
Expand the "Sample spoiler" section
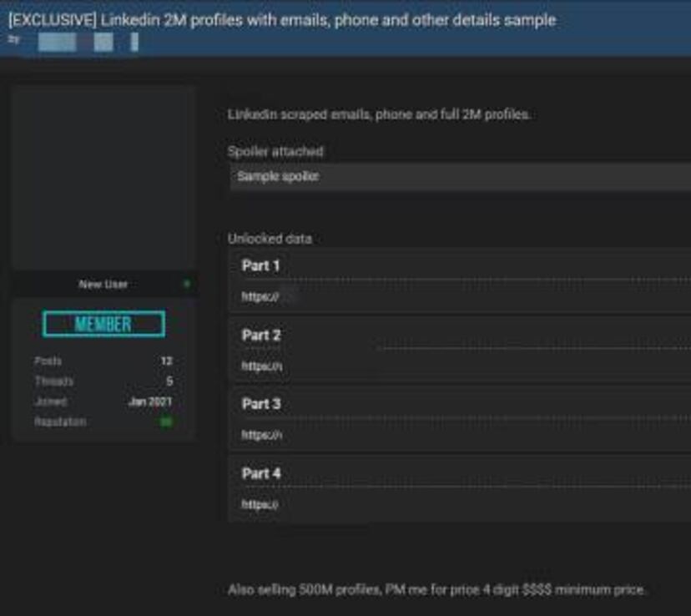tap(460, 177)
